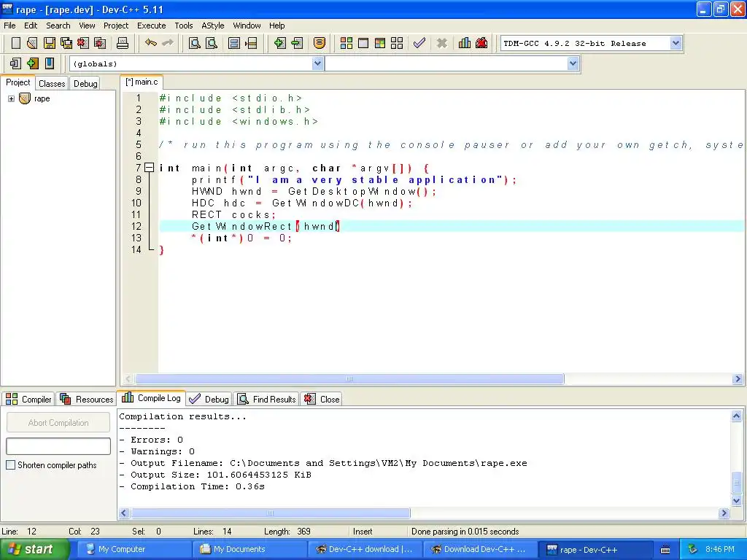Click the New file icon in toolbar
The width and height of the screenshot is (747, 560).
pyautogui.click(x=16, y=43)
